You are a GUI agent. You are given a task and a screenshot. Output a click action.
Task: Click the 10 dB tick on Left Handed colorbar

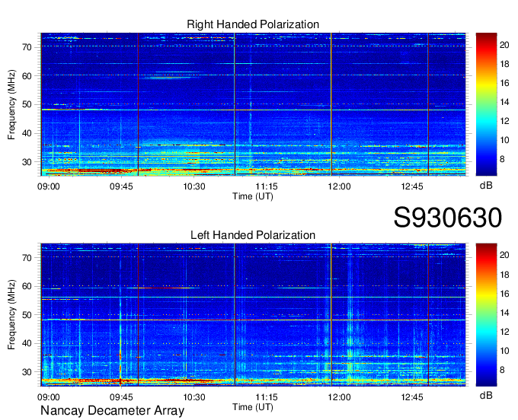(x=504, y=351)
